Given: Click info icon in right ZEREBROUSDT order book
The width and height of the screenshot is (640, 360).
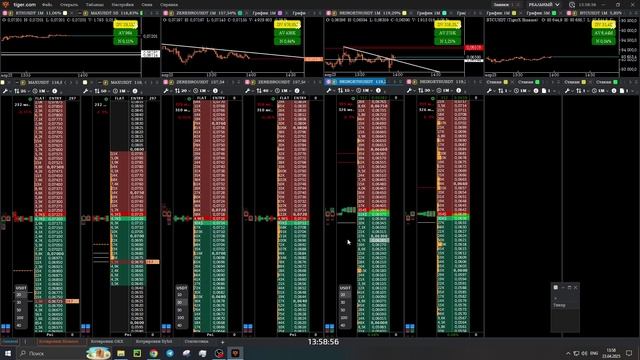Looking at the screenshot, I should [x=297, y=91].
